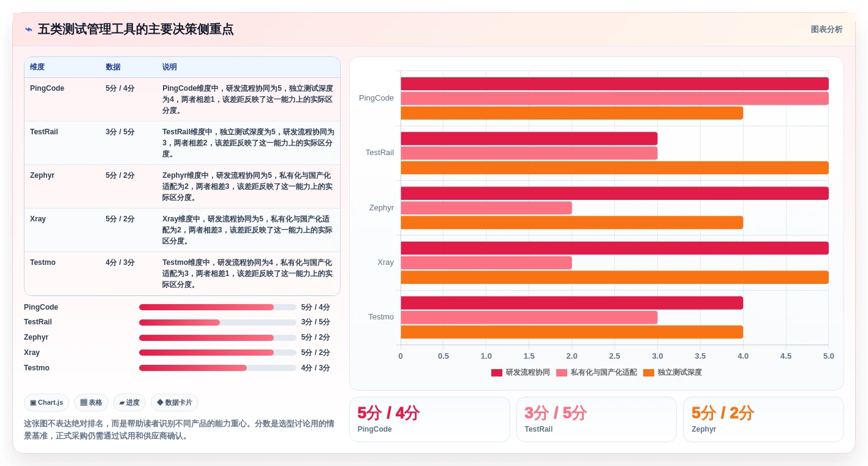Image resolution: width=868 pixels, height=466 pixels.
Task: Select the Xray table row name
Action: click(x=38, y=219)
